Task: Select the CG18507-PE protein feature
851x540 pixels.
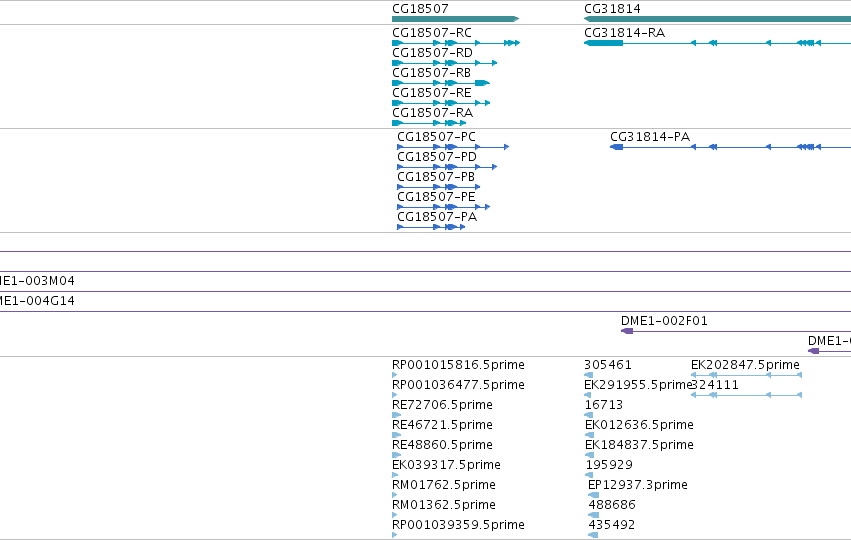Action: pyautogui.click(x=443, y=207)
